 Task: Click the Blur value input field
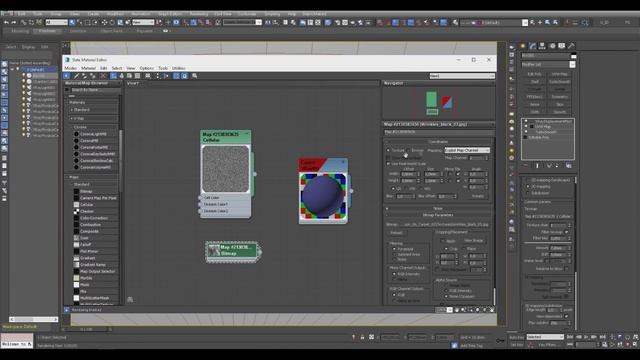[403, 196]
